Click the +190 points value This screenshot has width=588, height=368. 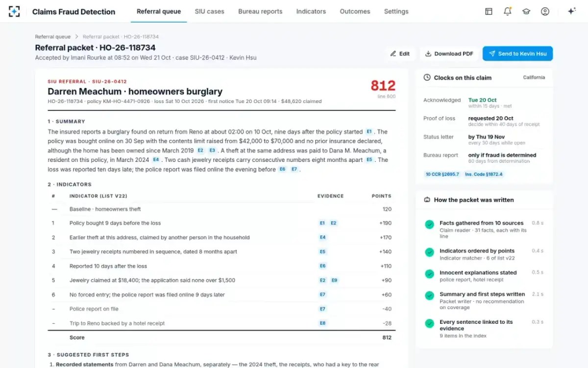click(385, 223)
